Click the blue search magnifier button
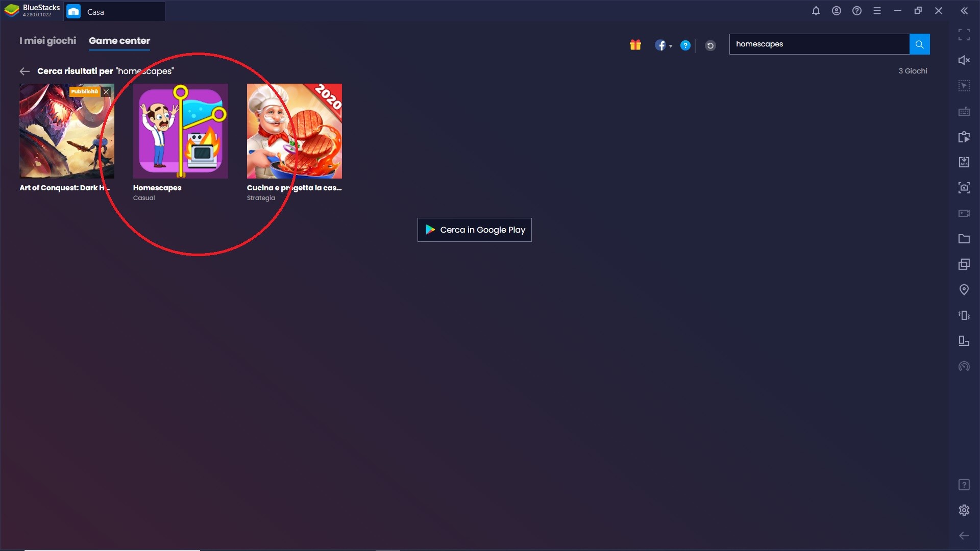Viewport: 980px width, 551px height. 919,44
